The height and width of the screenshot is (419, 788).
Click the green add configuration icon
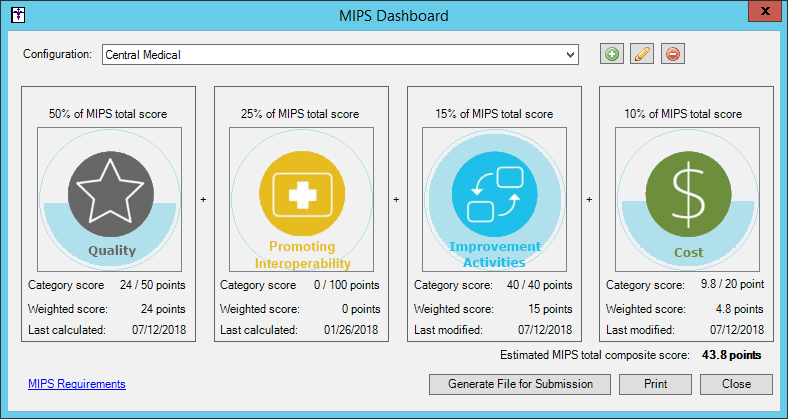tap(612, 54)
